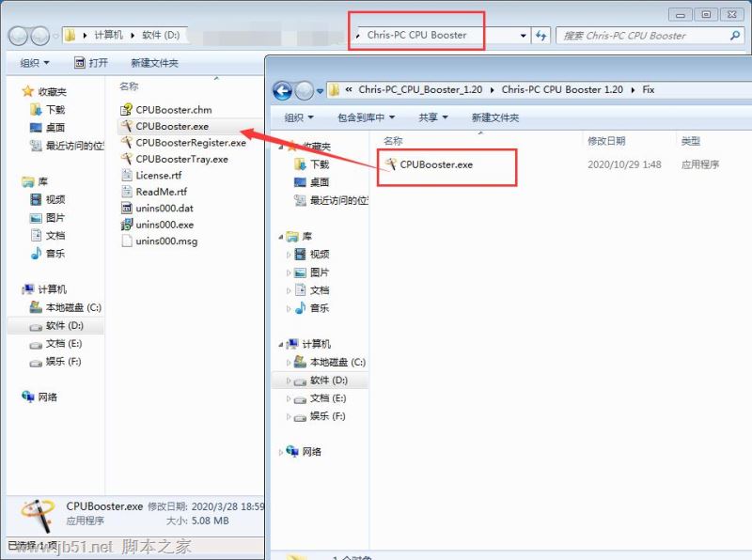Click New folder (新建文件夹) in back window
The image size is (752, 560).
coord(154,63)
